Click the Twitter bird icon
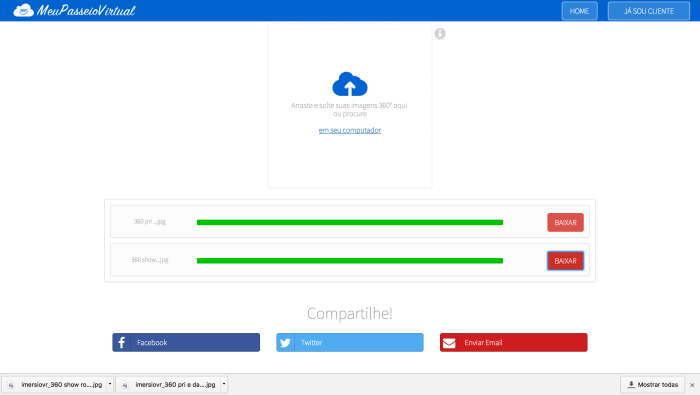Viewport: 700px width, 395px height. coord(285,342)
